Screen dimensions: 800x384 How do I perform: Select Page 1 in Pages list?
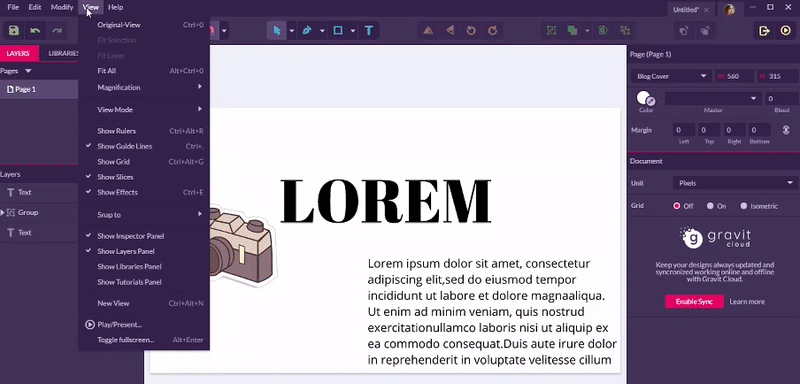(x=39, y=89)
